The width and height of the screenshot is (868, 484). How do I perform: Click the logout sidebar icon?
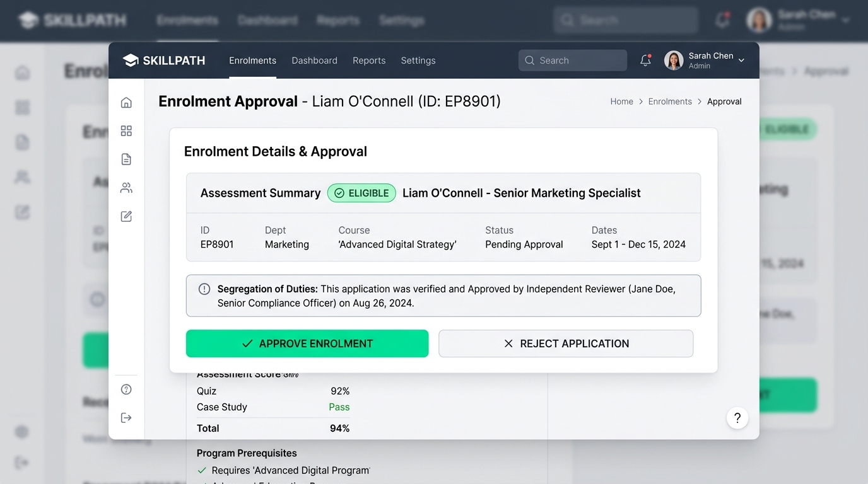126,418
